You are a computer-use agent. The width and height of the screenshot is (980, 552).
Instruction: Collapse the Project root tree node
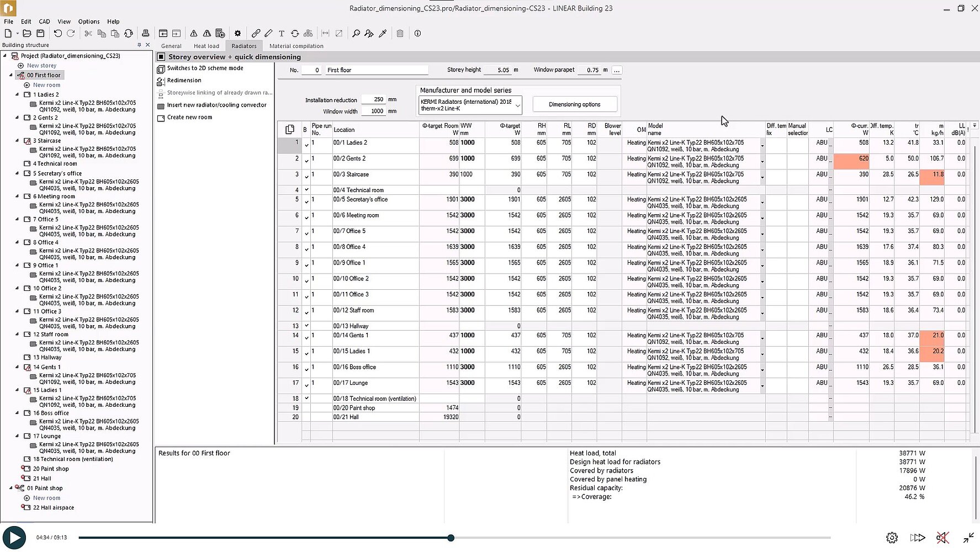pos(5,56)
